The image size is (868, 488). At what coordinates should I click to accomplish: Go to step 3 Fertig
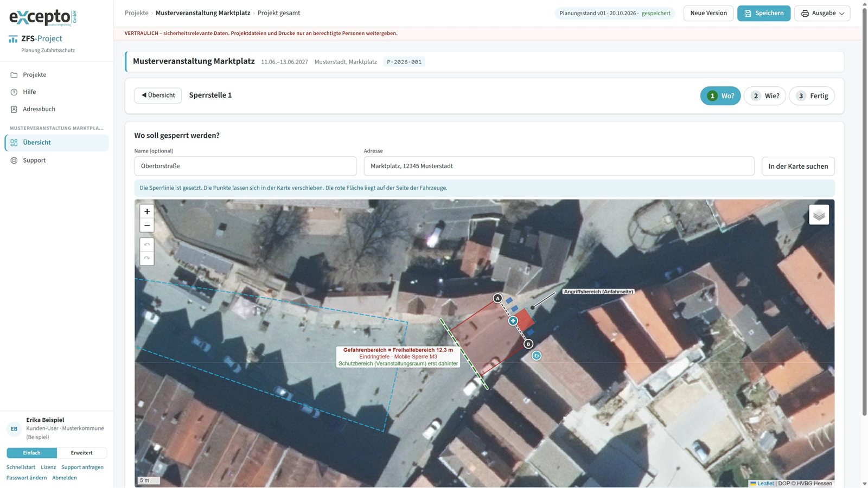pos(812,96)
